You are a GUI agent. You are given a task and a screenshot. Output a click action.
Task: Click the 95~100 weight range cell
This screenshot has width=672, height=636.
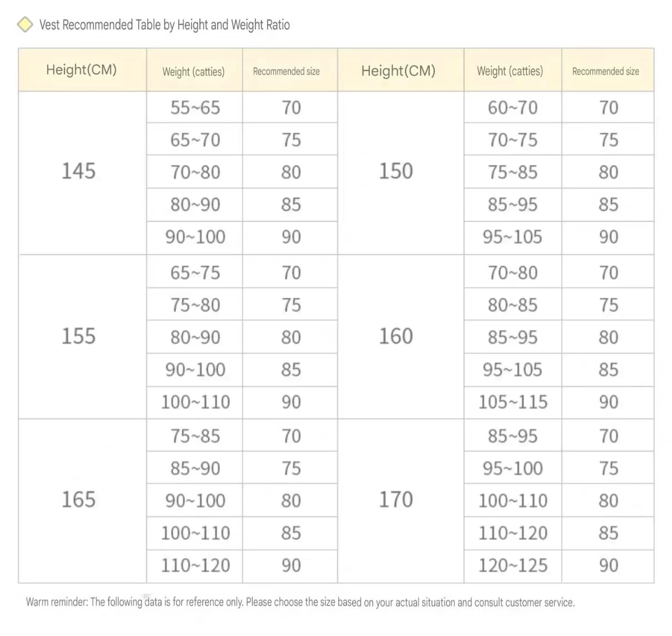(x=513, y=468)
